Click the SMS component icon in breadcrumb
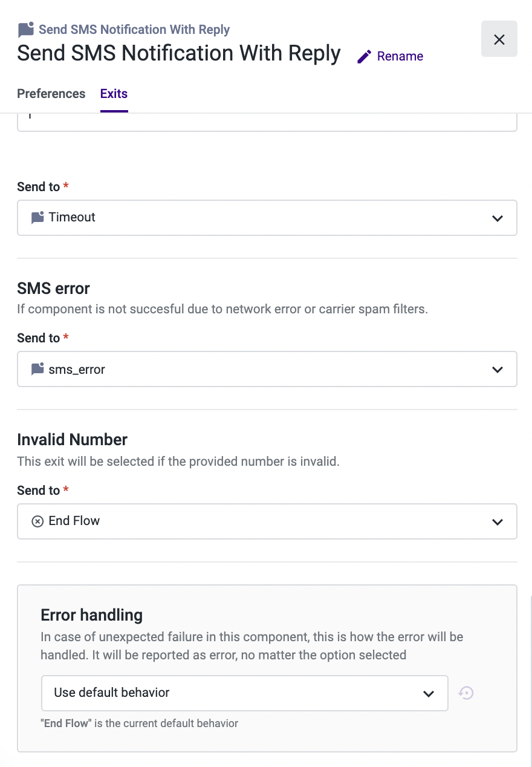532x767 pixels. point(26,30)
